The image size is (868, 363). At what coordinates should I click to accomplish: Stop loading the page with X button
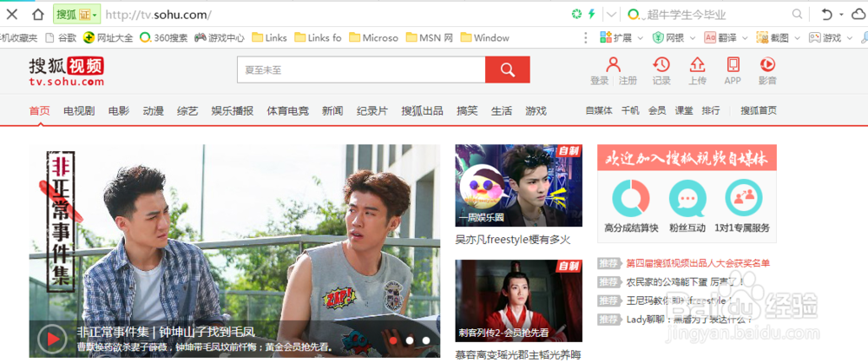(x=11, y=15)
